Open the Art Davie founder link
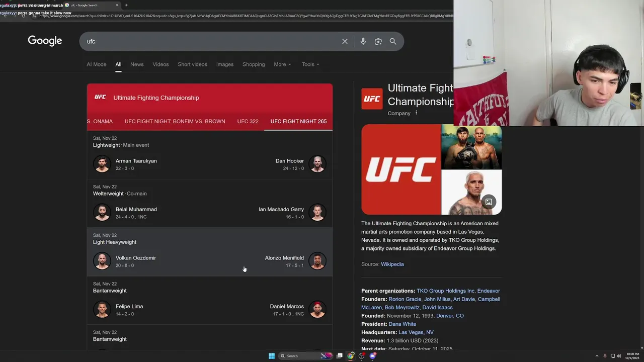Viewport: 644px width, 362px height. pyautogui.click(x=463, y=299)
